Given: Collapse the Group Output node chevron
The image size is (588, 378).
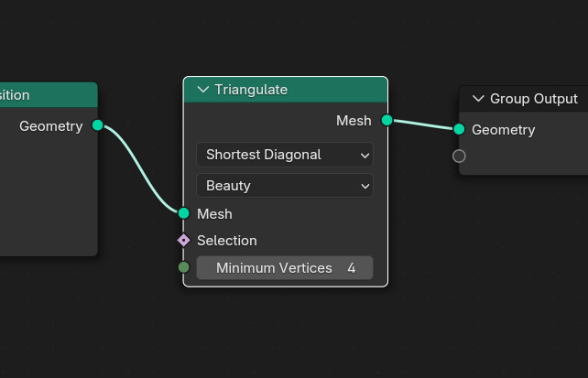Looking at the screenshot, I should click(478, 99).
